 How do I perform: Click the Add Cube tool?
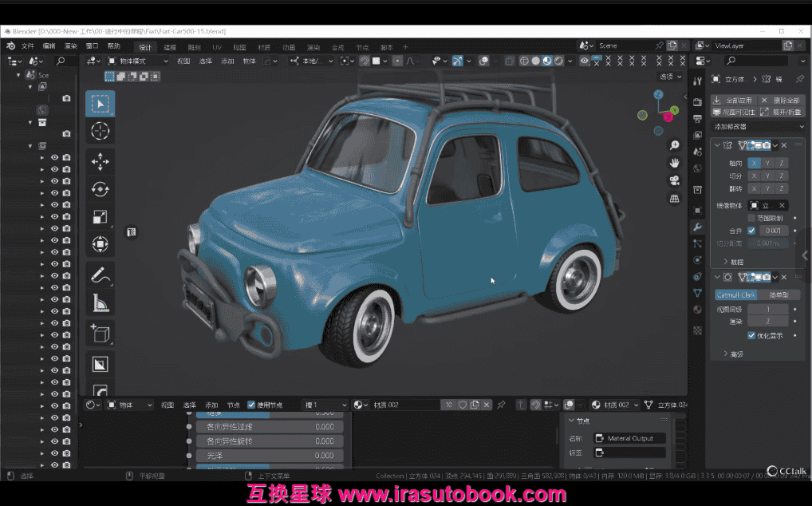pos(101,334)
